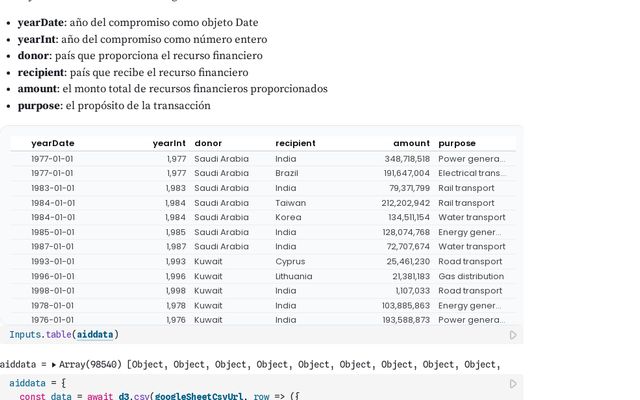Select the Lithuania recipient cell

pyautogui.click(x=293, y=276)
